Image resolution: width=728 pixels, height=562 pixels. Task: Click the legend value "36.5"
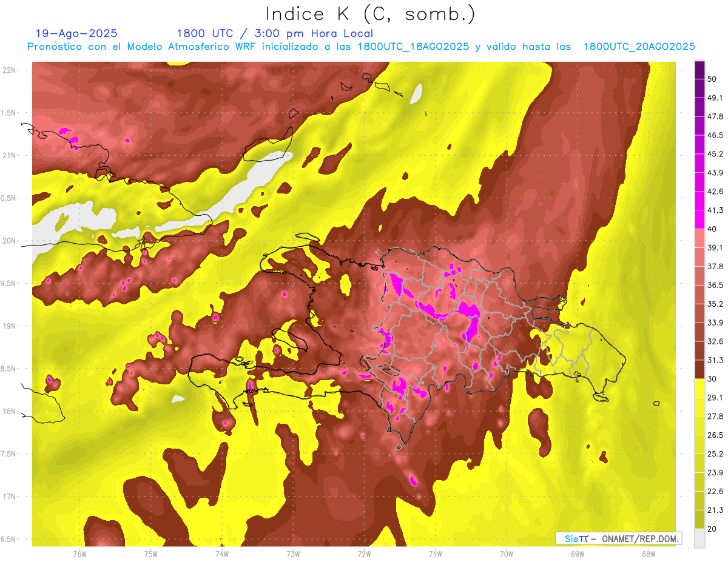715,285
